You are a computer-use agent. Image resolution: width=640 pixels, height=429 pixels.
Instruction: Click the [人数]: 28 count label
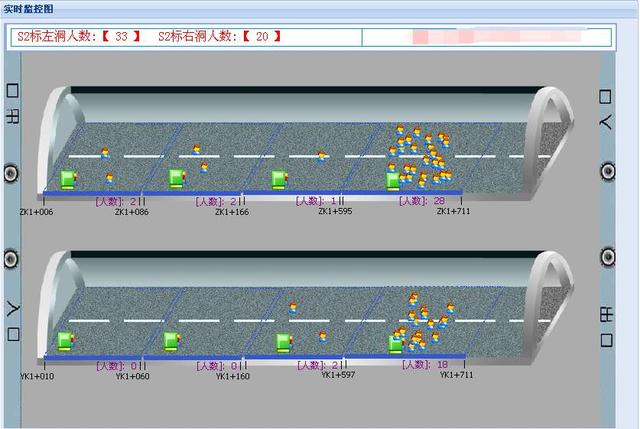tap(422, 201)
